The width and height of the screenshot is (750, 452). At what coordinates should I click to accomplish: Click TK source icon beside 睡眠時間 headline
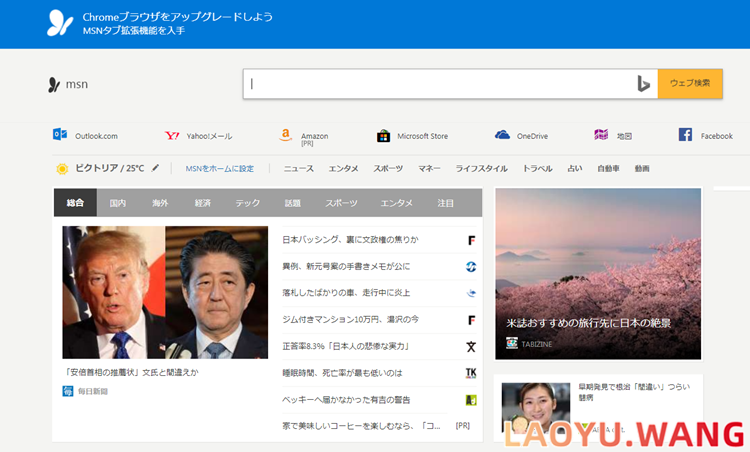(x=471, y=373)
